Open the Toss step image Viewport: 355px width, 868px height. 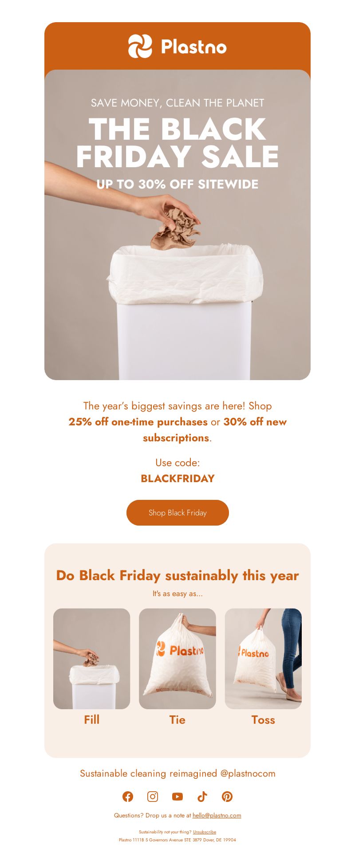(x=263, y=659)
